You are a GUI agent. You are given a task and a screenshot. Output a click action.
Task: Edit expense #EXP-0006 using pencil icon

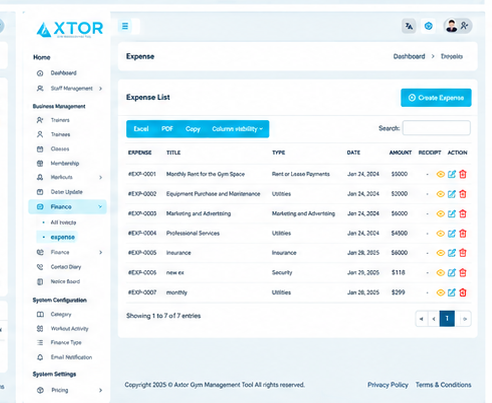(x=452, y=273)
